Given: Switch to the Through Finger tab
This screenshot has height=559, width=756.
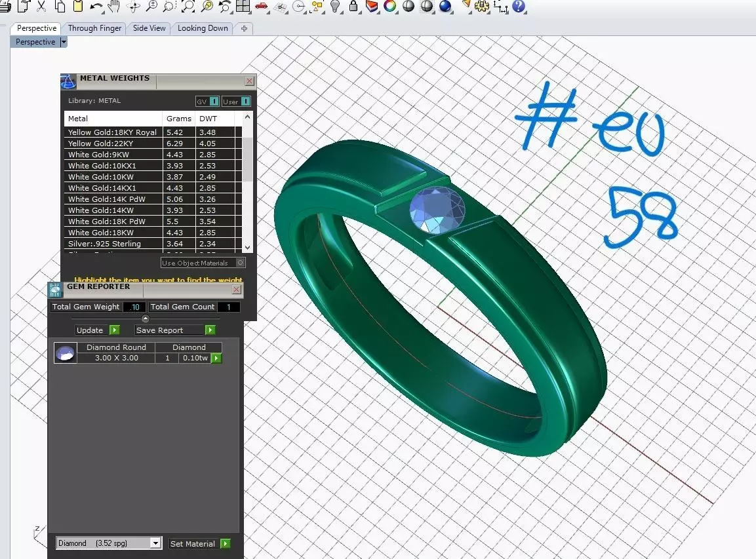Looking at the screenshot, I should pyautogui.click(x=94, y=28).
